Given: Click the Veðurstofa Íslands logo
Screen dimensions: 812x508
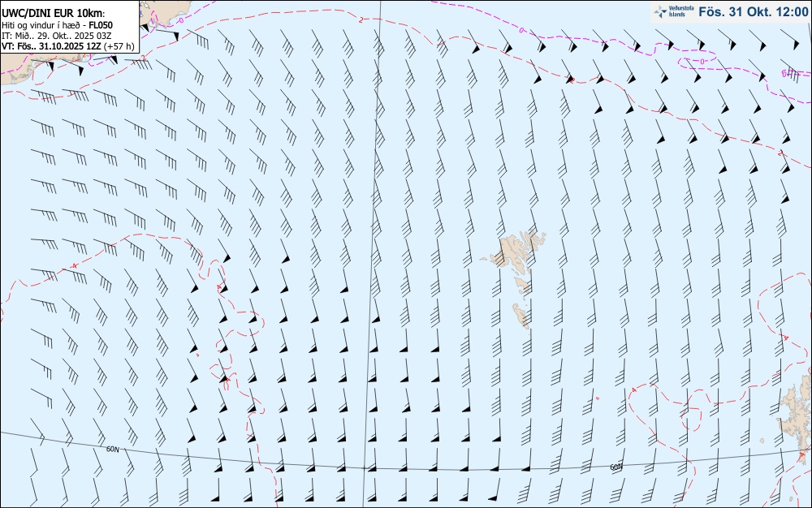Looking at the screenshot, I should click(x=673, y=11).
